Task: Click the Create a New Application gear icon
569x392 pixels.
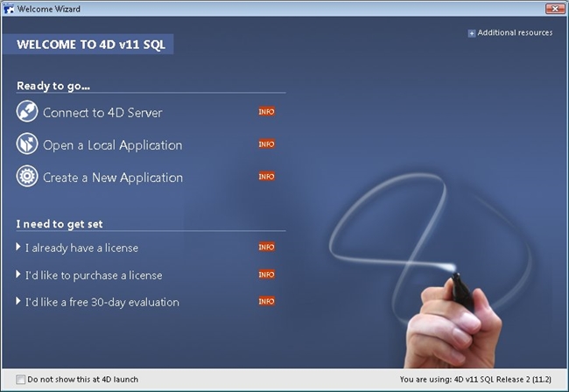Action: tap(27, 177)
